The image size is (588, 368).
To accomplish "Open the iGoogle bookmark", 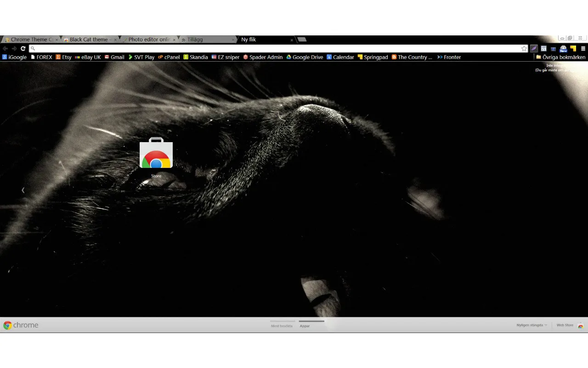I will pos(14,57).
